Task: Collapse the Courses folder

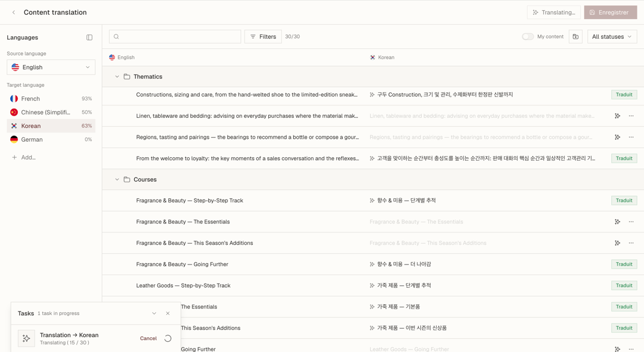Action: pyautogui.click(x=117, y=180)
